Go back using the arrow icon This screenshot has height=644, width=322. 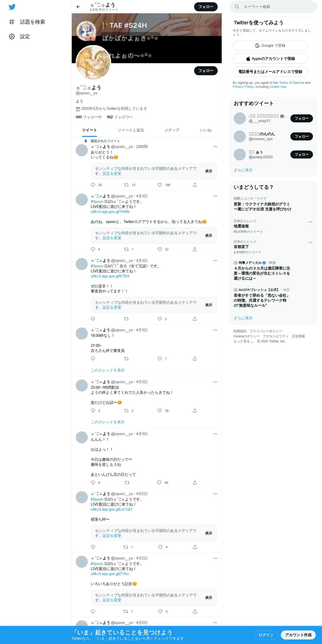click(78, 7)
